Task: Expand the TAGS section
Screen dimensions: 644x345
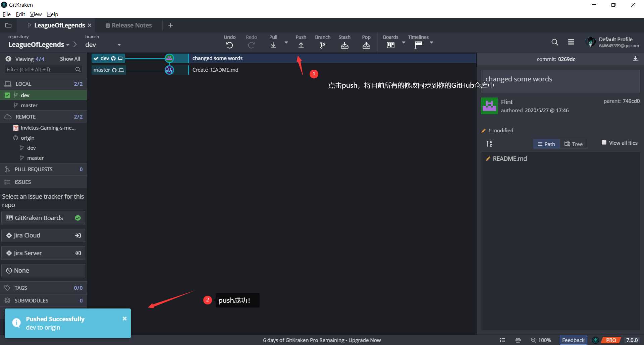Action: pyautogui.click(x=43, y=288)
